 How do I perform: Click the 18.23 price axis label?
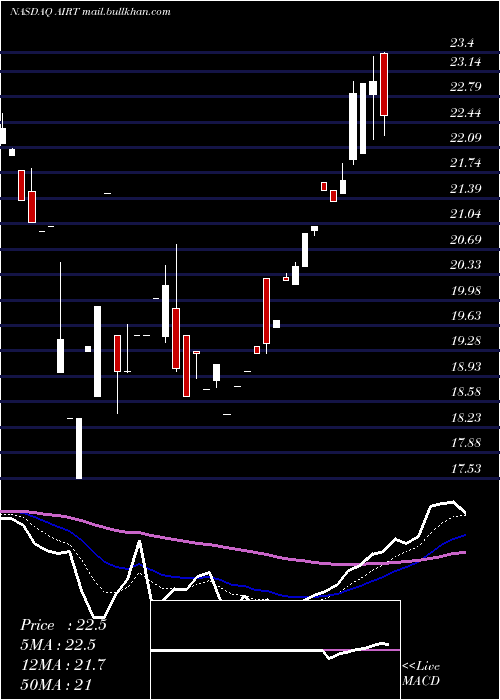tap(466, 418)
